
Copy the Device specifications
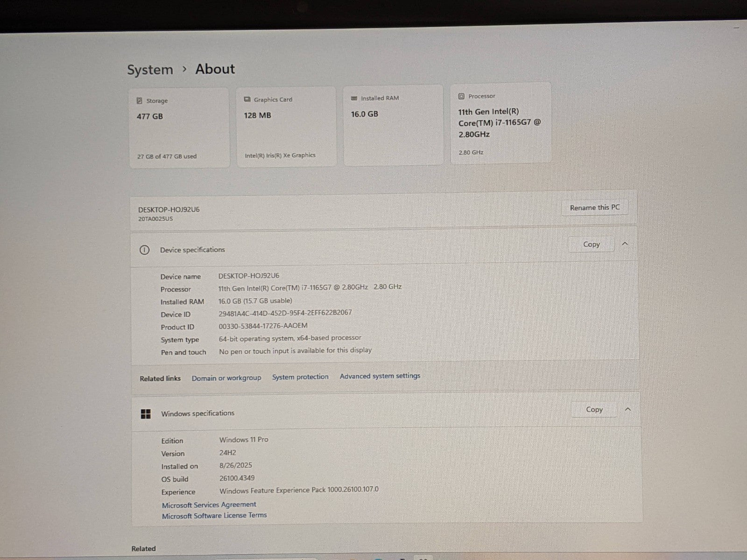click(x=591, y=244)
